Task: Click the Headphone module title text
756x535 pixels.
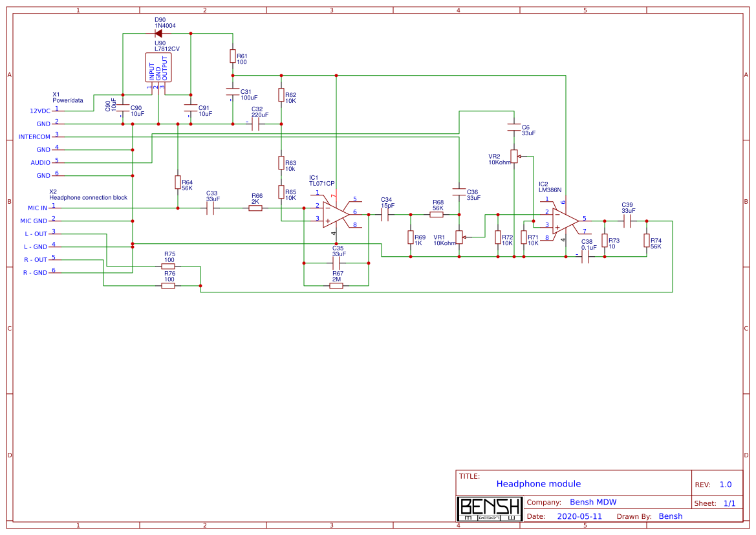Action: pos(538,484)
